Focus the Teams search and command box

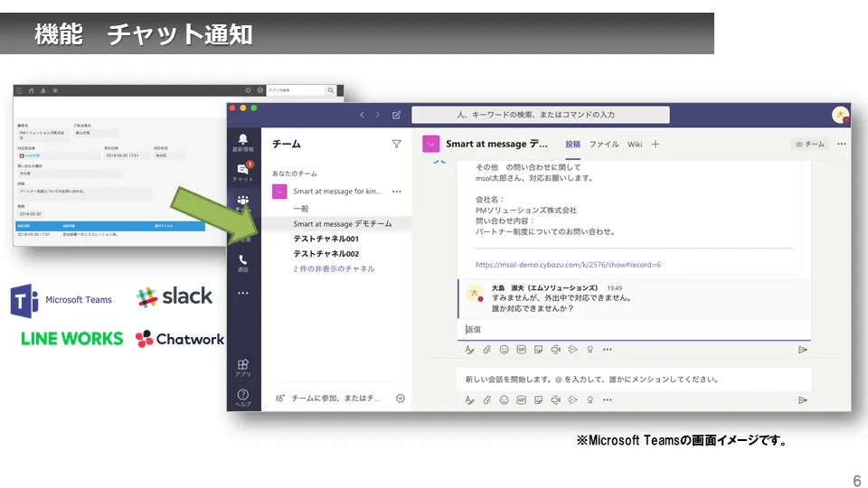[541, 115]
